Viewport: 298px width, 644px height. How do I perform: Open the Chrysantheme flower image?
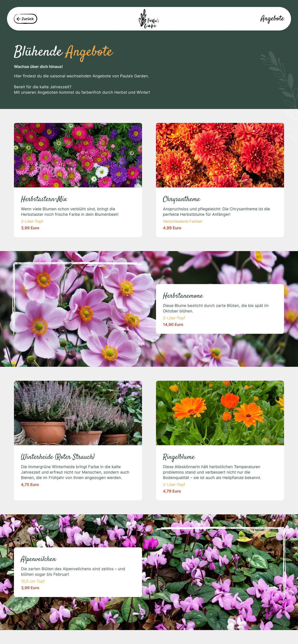tap(220, 155)
